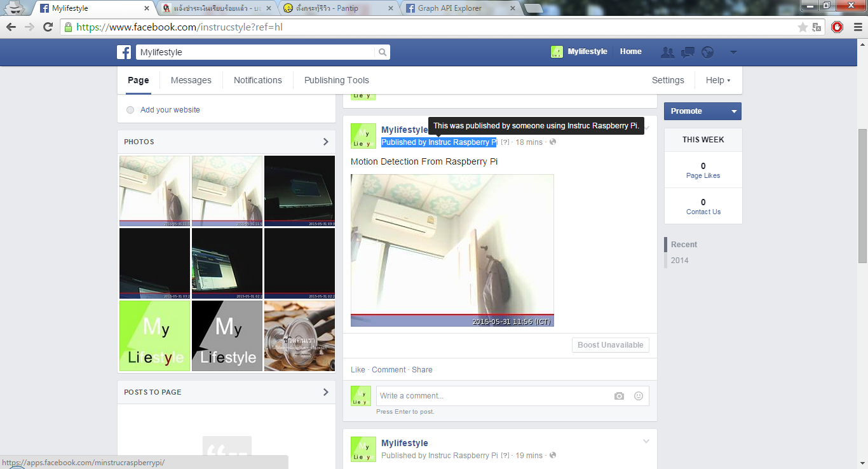Open the Notifications tab

click(258, 80)
